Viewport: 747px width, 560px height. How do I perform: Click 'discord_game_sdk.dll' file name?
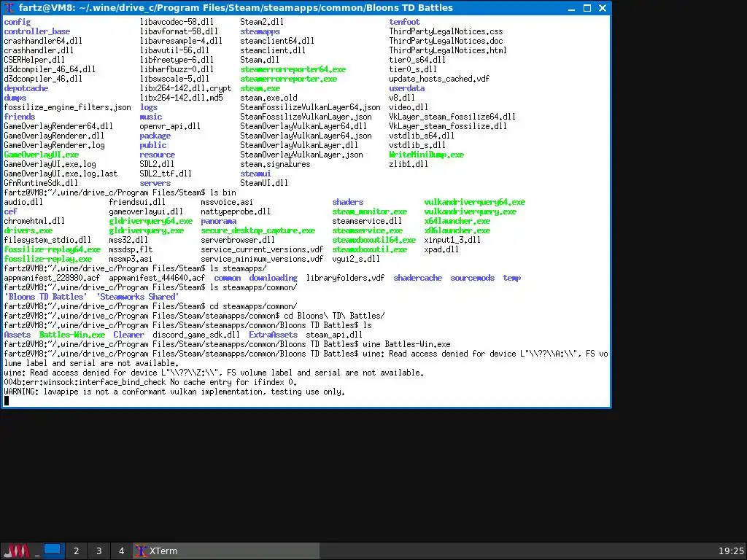[196, 335]
